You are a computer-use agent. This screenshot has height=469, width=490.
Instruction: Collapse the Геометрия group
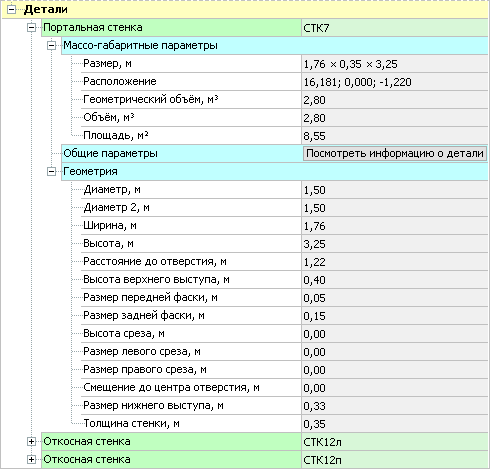tap(51, 172)
